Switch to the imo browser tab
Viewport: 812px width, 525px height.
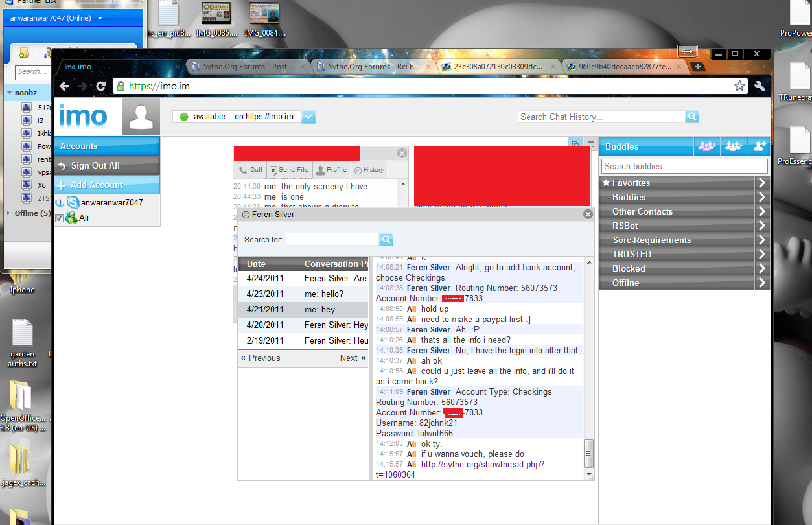click(x=120, y=67)
